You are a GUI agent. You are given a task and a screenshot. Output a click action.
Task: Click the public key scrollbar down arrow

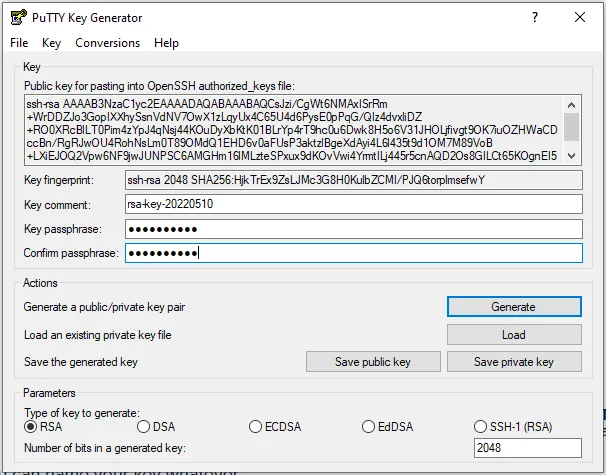pos(572,156)
